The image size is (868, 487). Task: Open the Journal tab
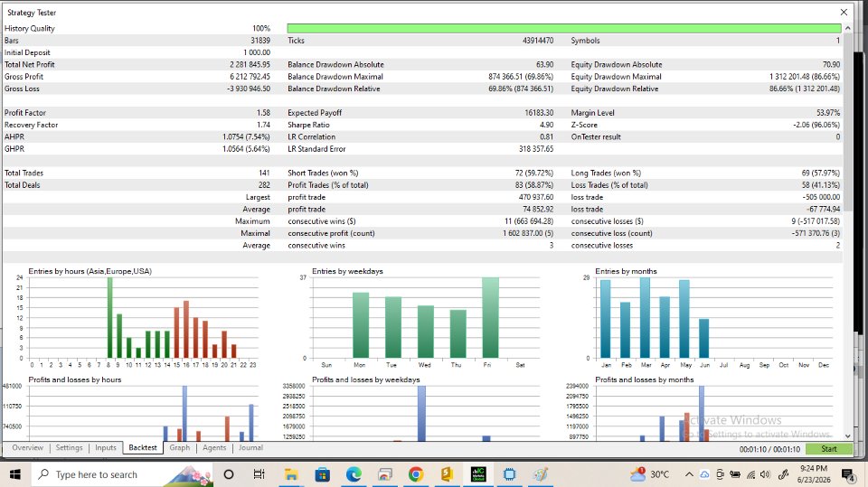click(250, 448)
